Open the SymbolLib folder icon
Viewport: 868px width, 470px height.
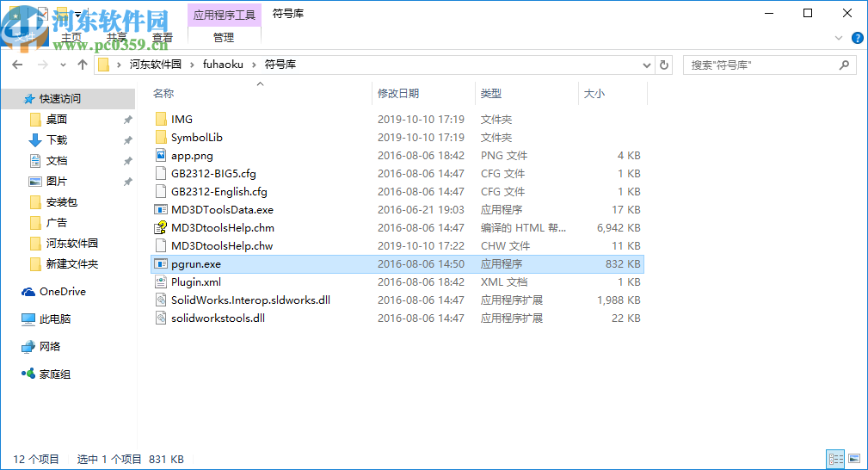(161, 138)
